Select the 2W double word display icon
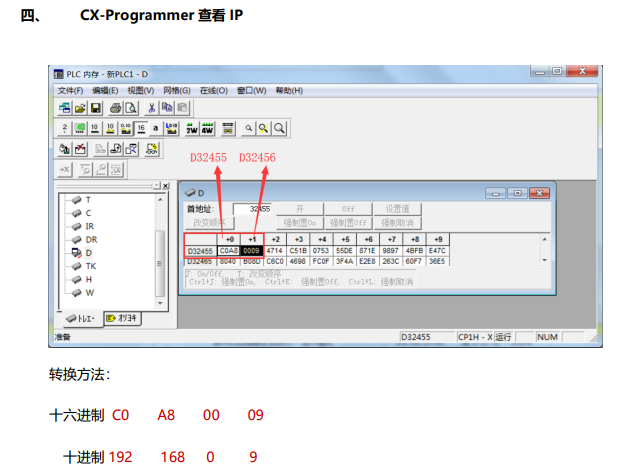Viewport: 634px width, 471px height. click(192, 129)
